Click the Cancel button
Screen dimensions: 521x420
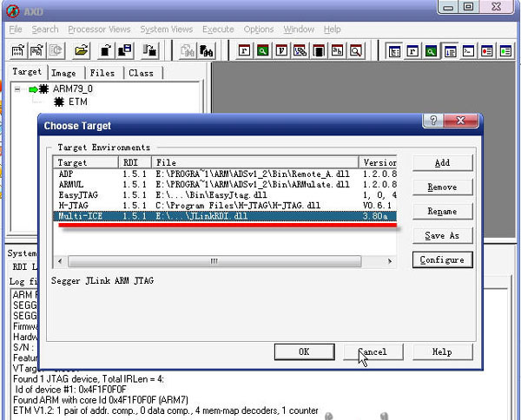coord(373,351)
